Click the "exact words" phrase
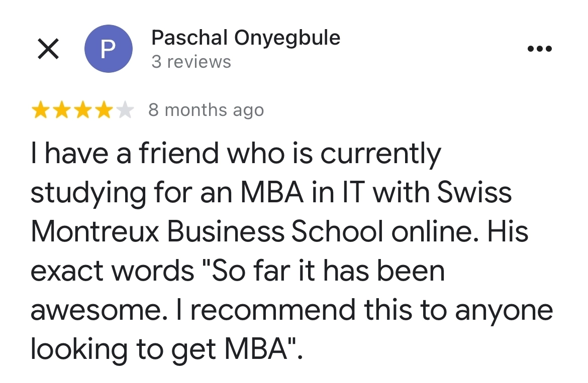Viewport: 588px width, 383px height. pyautogui.click(x=112, y=272)
